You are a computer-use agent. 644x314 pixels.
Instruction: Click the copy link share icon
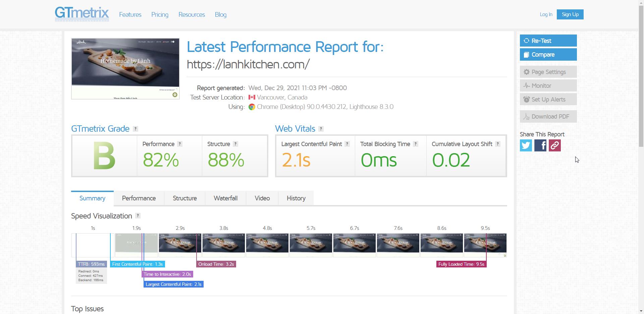click(x=554, y=145)
